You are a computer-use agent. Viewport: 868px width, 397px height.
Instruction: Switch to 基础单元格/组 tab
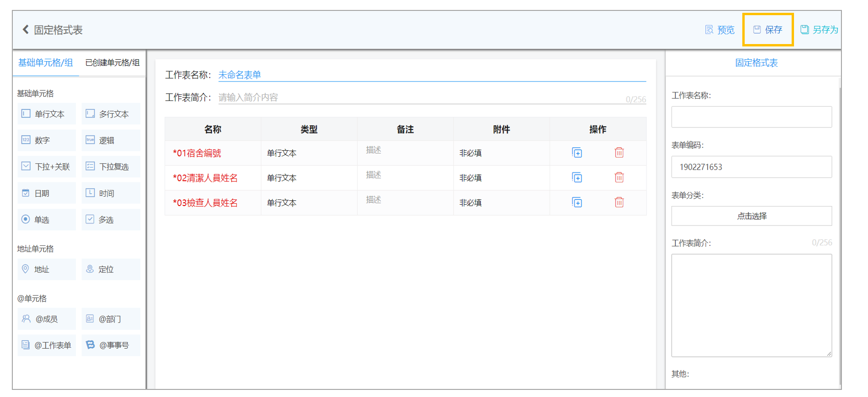coord(46,63)
